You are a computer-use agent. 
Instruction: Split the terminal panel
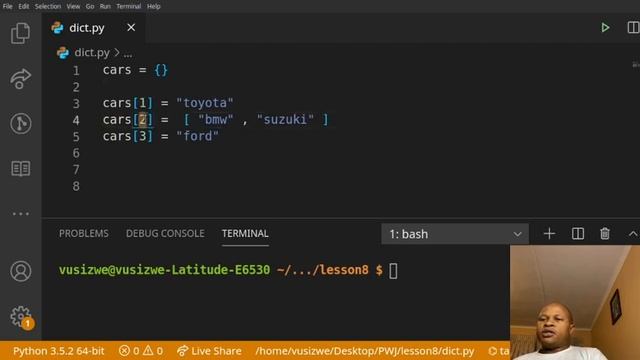(x=578, y=234)
